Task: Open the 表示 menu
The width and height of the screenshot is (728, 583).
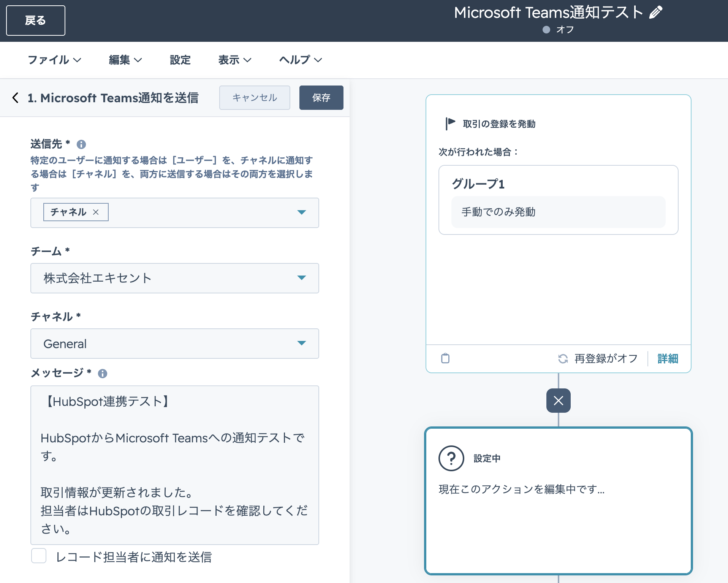Action: click(235, 60)
